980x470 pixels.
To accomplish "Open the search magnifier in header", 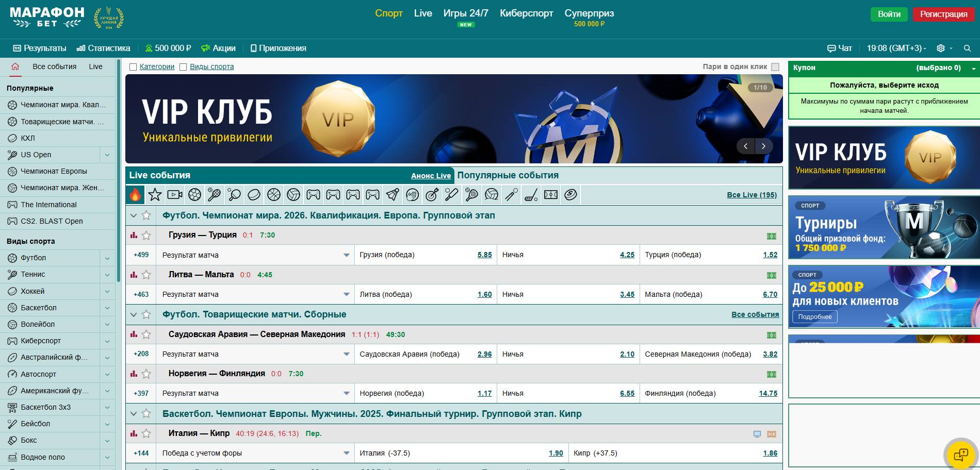I will (x=967, y=48).
